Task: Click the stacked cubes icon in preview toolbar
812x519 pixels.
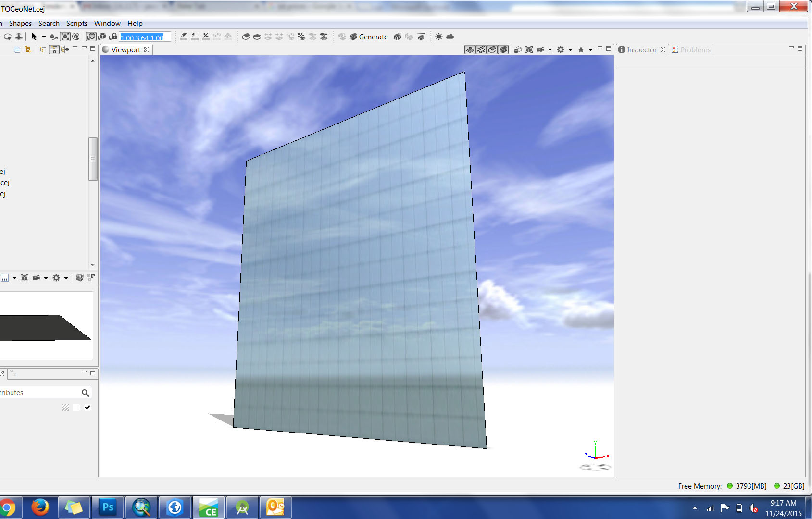Action: click(80, 278)
